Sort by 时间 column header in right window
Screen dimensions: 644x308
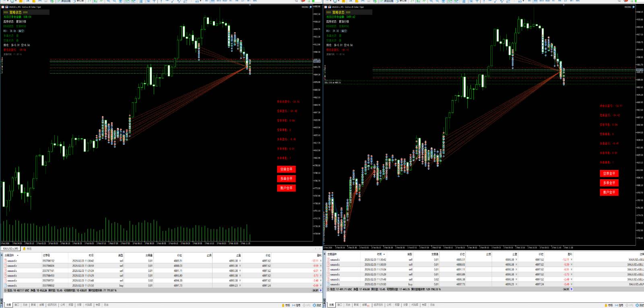click(379, 254)
